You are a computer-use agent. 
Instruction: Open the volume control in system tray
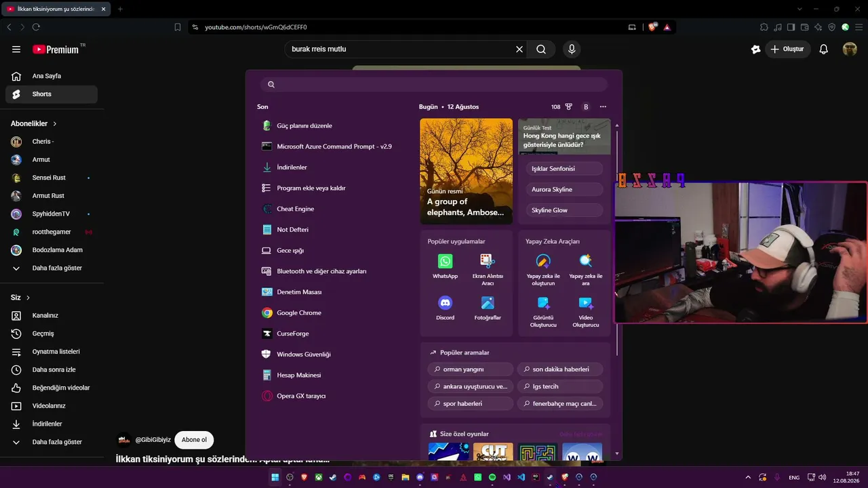click(822, 477)
